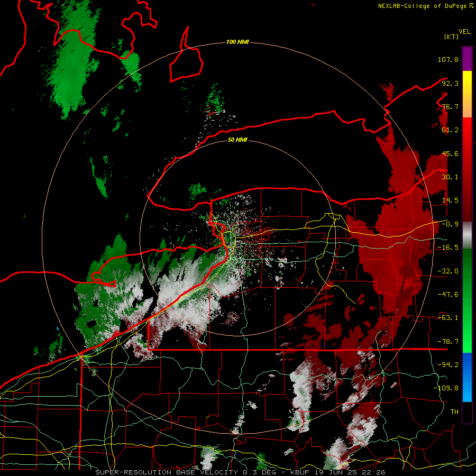The height and width of the screenshot is (476, 476).
Task: Pick the green segment of velocity color bar
Action: 467,300
